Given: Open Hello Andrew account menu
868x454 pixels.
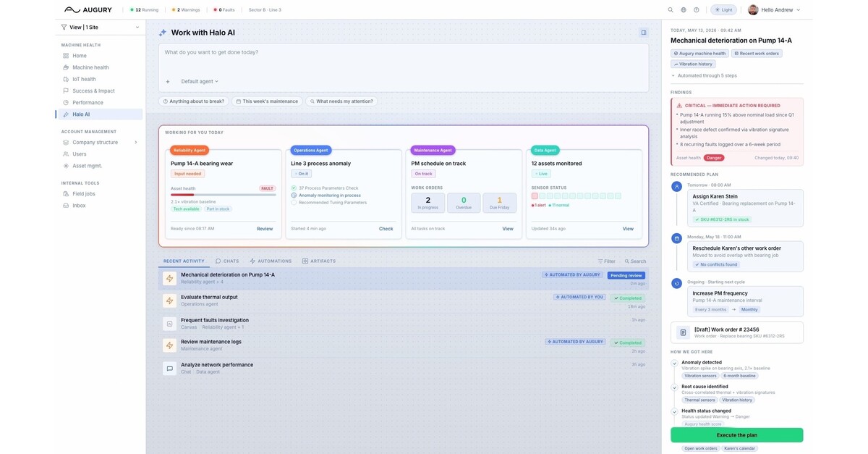Looking at the screenshot, I should pyautogui.click(x=775, y=10).
